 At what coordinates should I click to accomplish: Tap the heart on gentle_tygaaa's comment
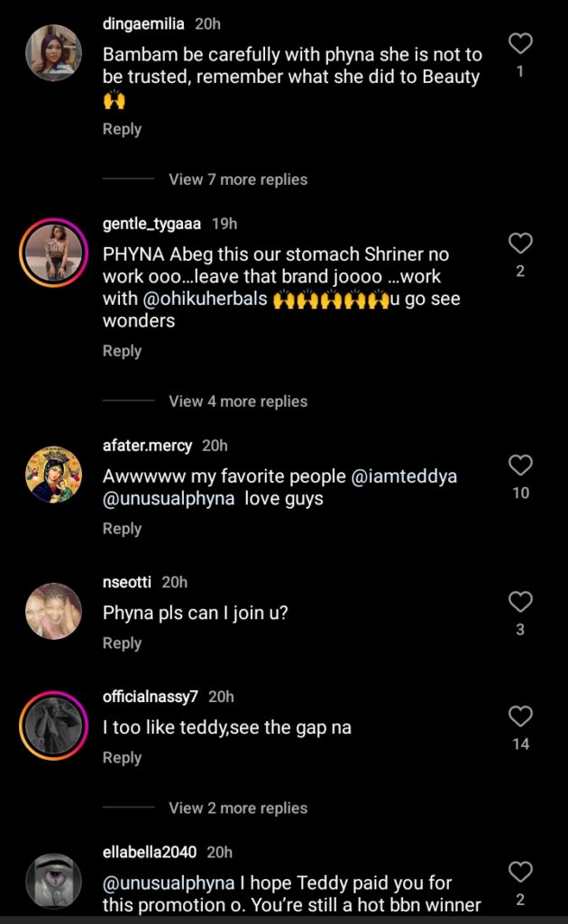click(x=520, y=244)
